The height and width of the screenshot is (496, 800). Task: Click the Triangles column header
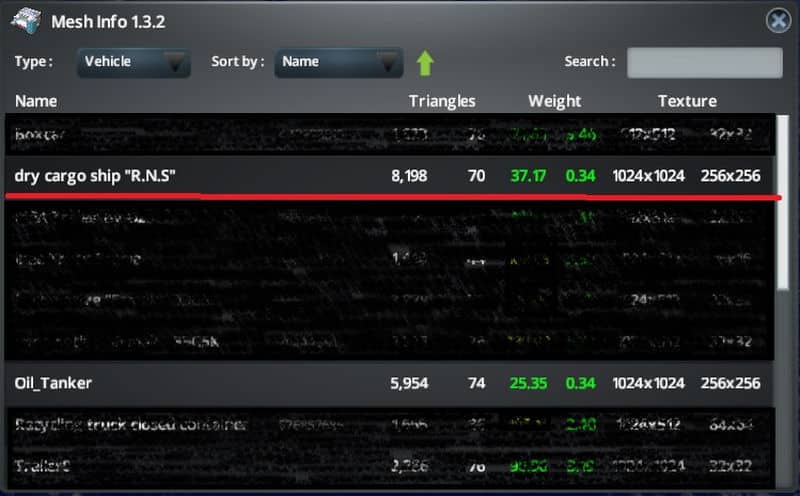[442, 101]
